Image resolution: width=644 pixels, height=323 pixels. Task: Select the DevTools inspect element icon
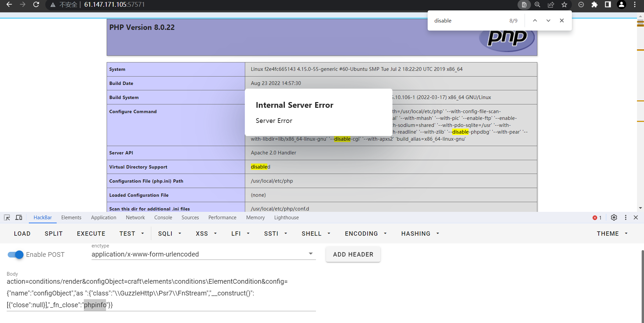click(7, 218)
